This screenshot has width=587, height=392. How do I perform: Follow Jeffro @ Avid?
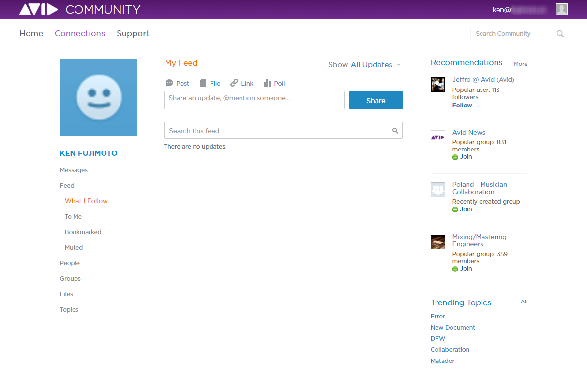(462, 106)
